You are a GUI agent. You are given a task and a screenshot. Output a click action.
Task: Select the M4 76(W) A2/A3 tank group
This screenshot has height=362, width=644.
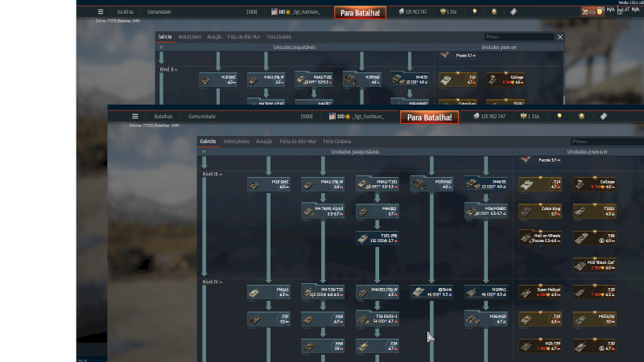323,212
